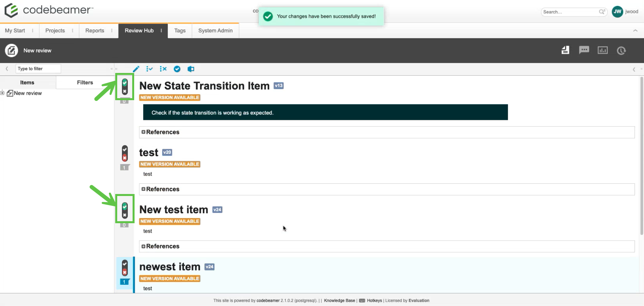
Task: Switch to the Filters tab
Action: (x=85, y=82)
